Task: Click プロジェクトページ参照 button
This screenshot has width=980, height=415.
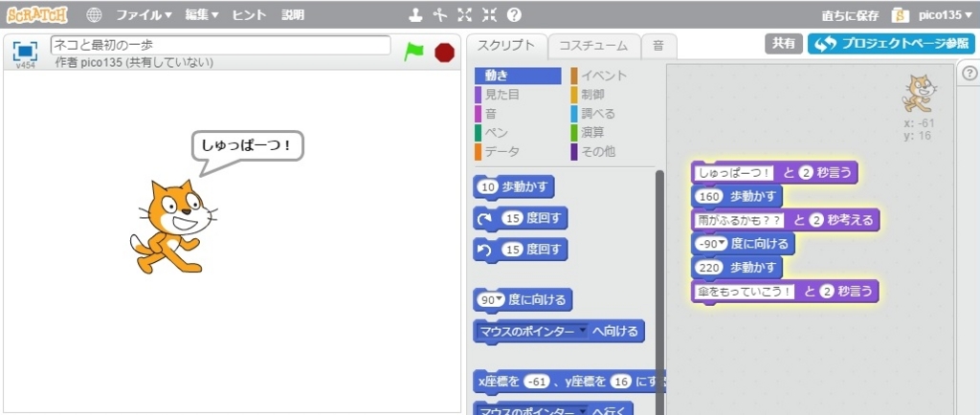Action: tap(891, 44)
